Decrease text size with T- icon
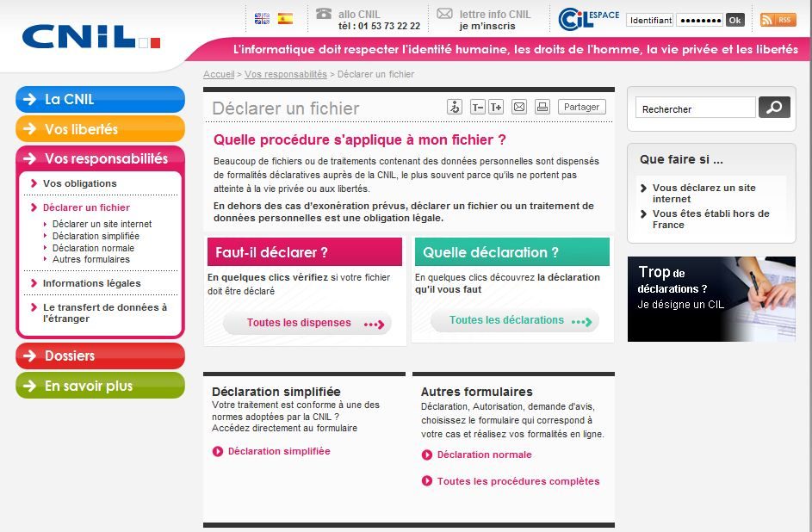The image size is (812, 532). point(477,107)
